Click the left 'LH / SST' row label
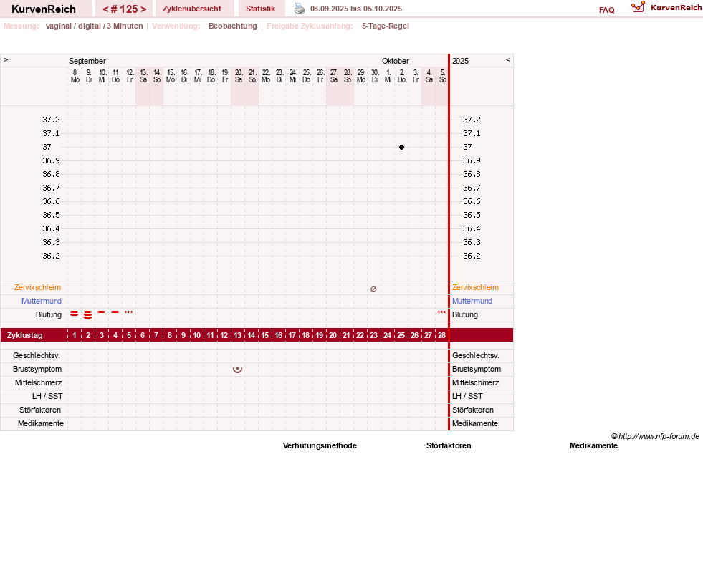The height and width of the screenshot is (588, 703). tap(47, 396)
